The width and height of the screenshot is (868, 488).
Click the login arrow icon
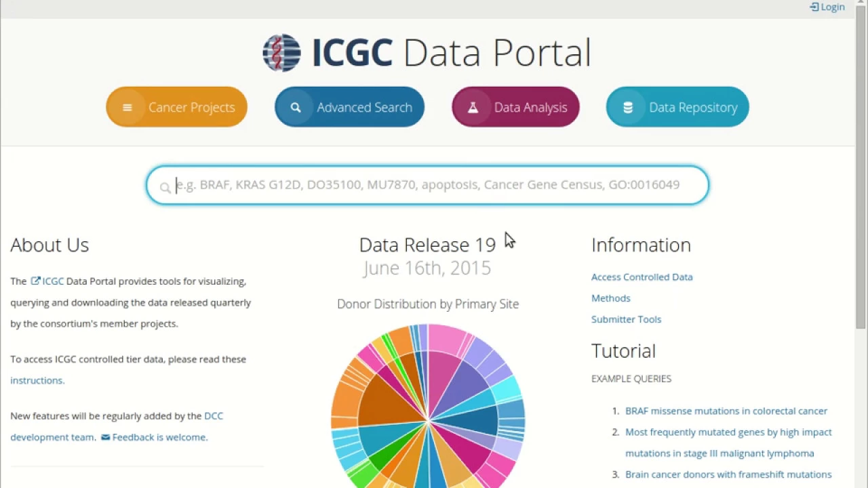(x=814, y=7)
